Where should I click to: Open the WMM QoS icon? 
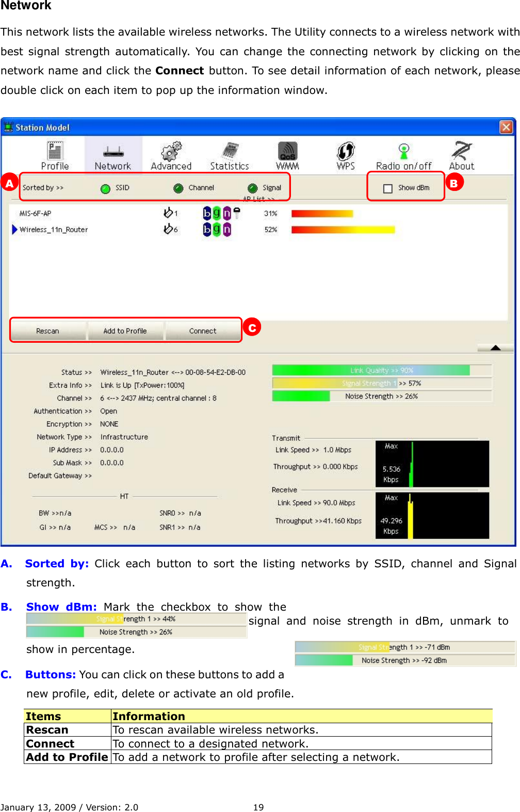pyautogui.click(x=288, y=151)
